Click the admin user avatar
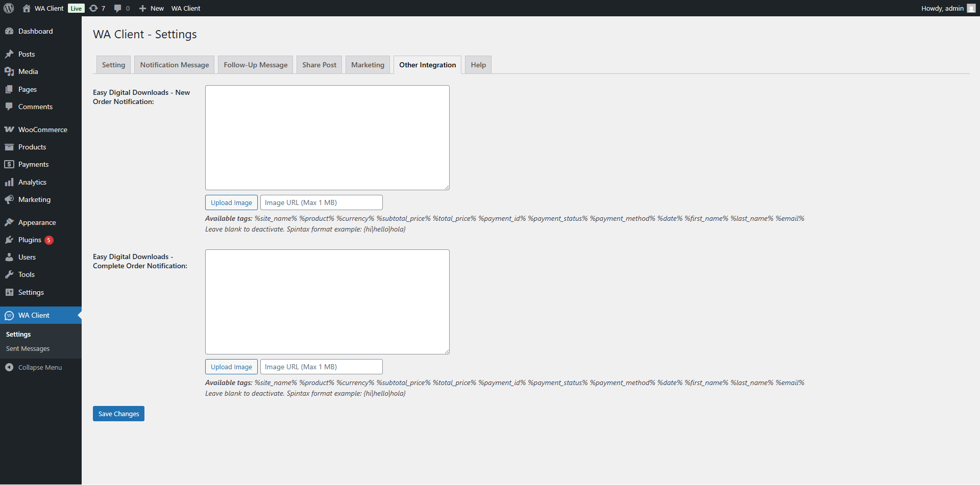Screen dimensions: 980x485 [x=971, y=8]
